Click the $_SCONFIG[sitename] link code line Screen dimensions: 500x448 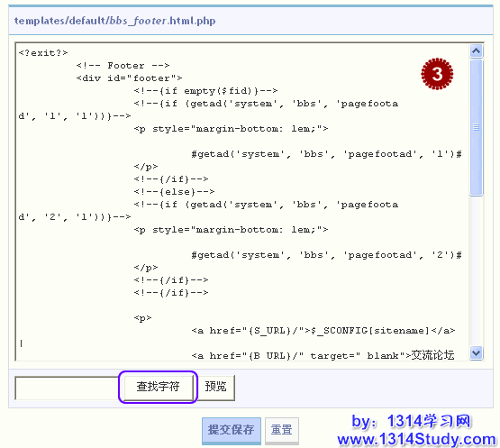[x=323, y=331]
